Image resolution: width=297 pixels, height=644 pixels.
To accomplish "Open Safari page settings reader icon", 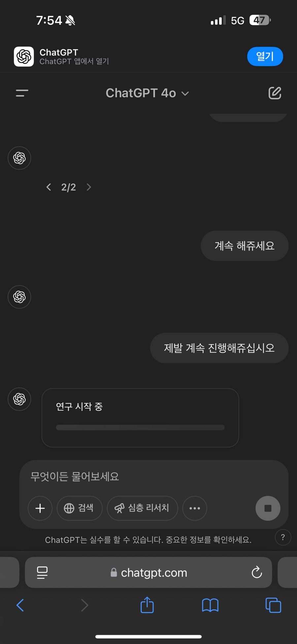I will (42, 572).
